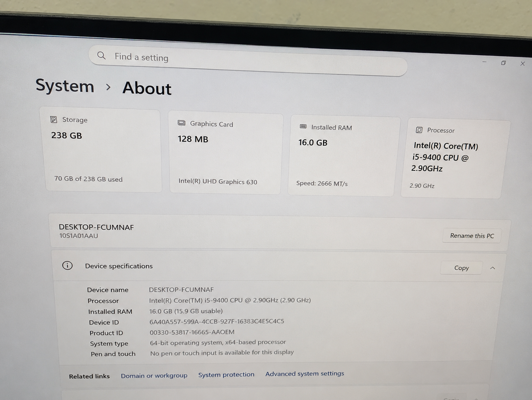Open System protection link
The height and width of the screenshot is (400, 532).
click(x=226, y=375)
